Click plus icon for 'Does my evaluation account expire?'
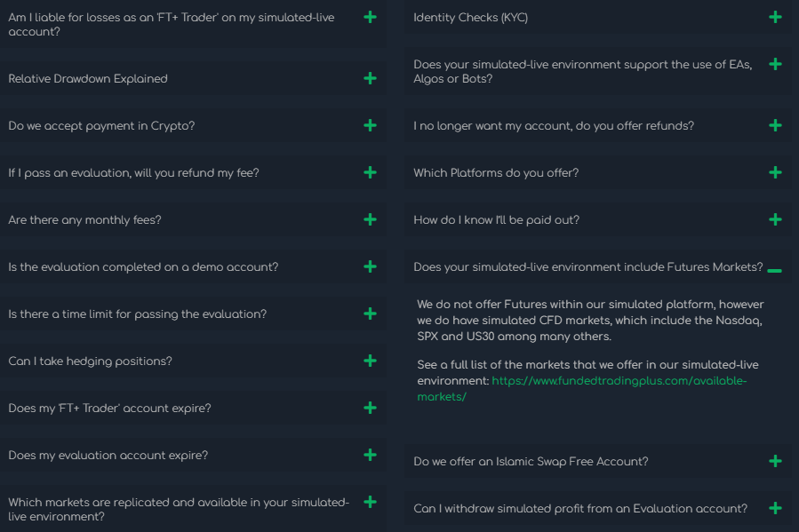 point(370,455)
